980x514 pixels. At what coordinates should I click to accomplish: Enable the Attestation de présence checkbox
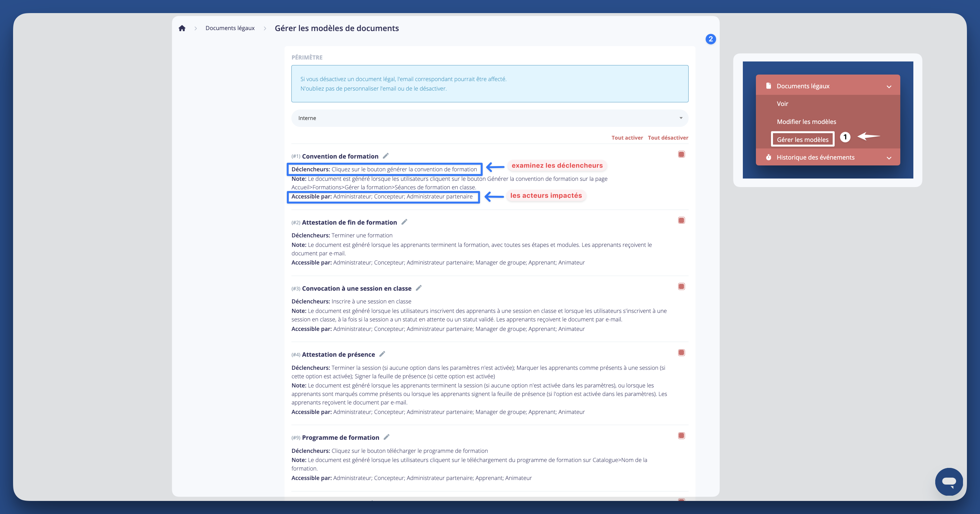[x=681, y=352]
